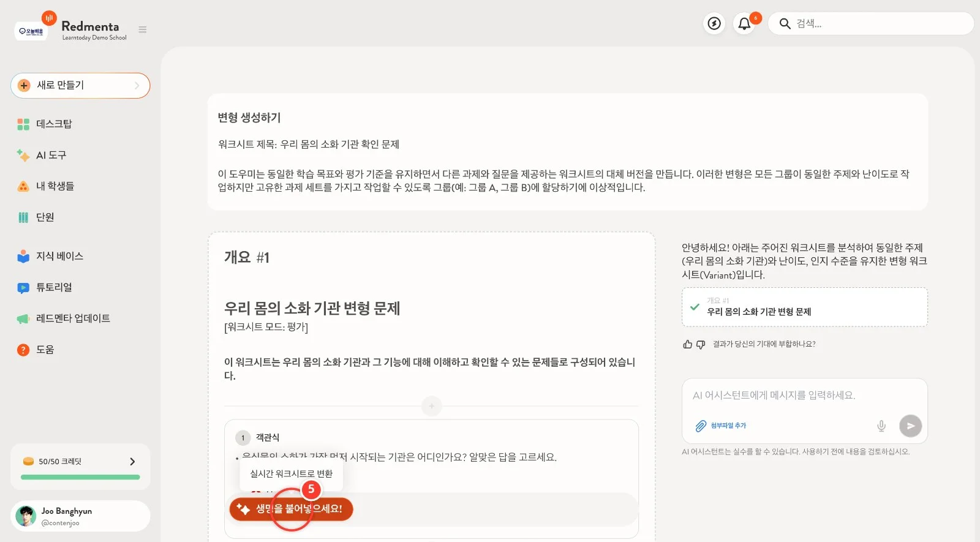
Task: Click the 내 학생들 icon
Action: (x=23, y=186)
